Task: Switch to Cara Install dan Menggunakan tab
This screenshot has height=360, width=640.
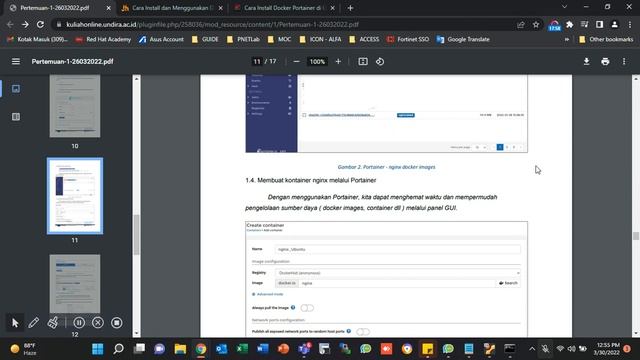Action: pyautogui.click(x=171, y=8)
